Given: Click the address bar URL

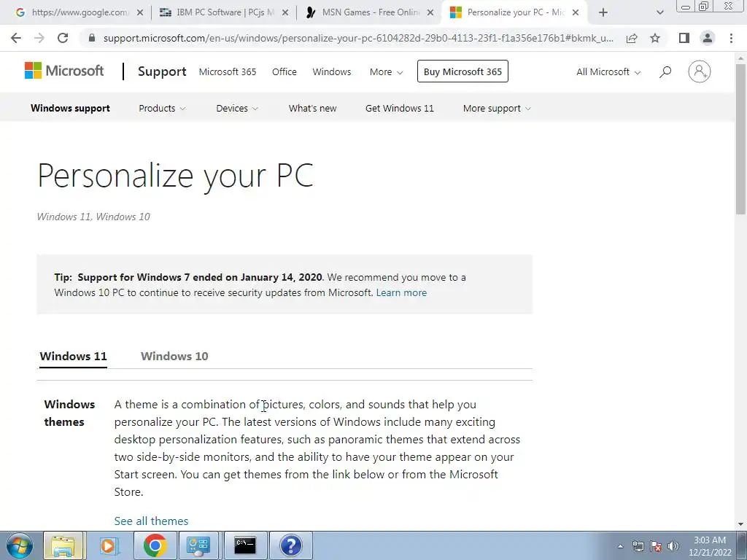Looking at the screenshot, I should click(x=358, y=38).
